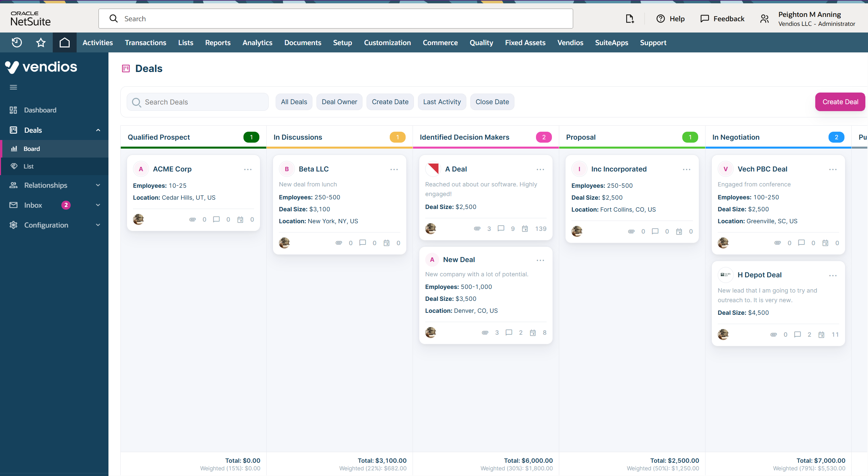The width and height of the screenshot is (868, 476).
Task: Click the H Depot Deal company logo
Action: click(725, 275)
